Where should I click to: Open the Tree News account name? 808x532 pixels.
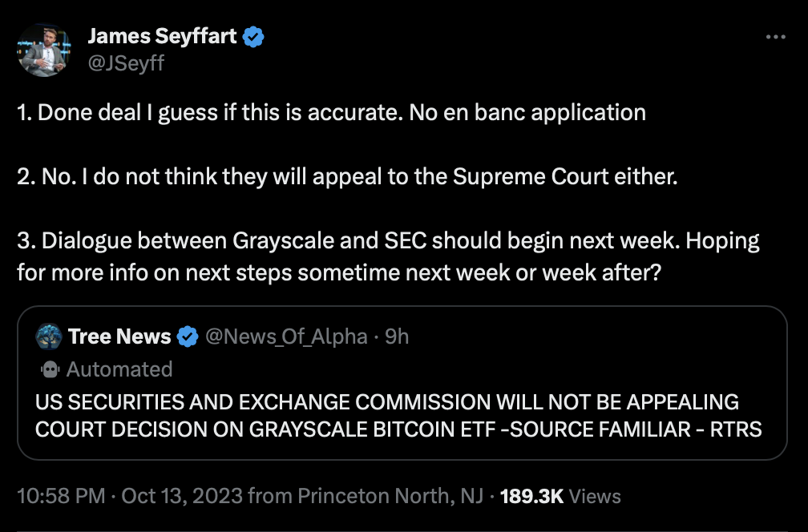(x=119, y=337)
